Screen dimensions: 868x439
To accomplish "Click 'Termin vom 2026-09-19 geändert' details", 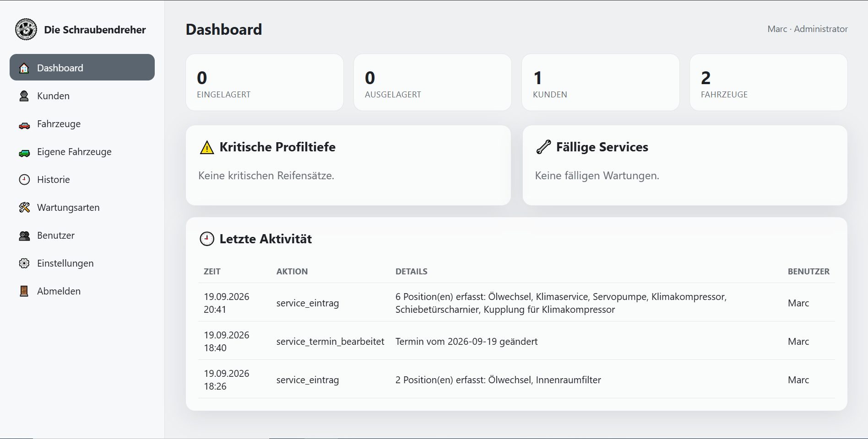I will pyautogui.click(x=467, y=342).
